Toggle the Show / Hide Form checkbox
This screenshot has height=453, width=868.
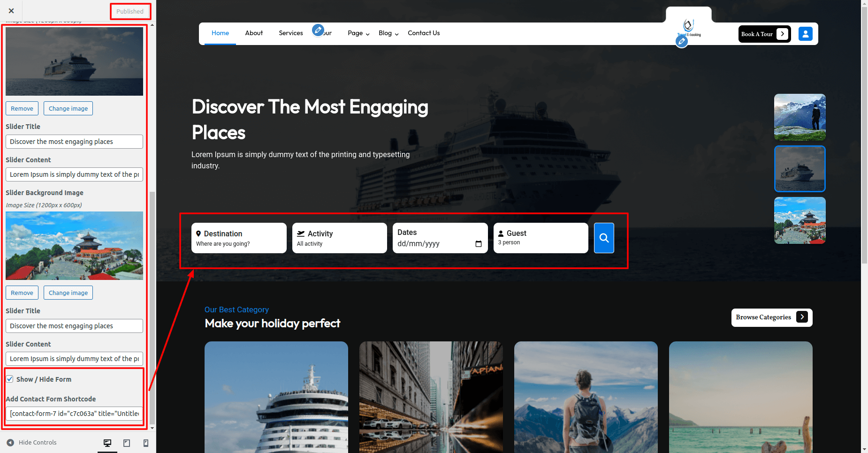pos(10,379)
